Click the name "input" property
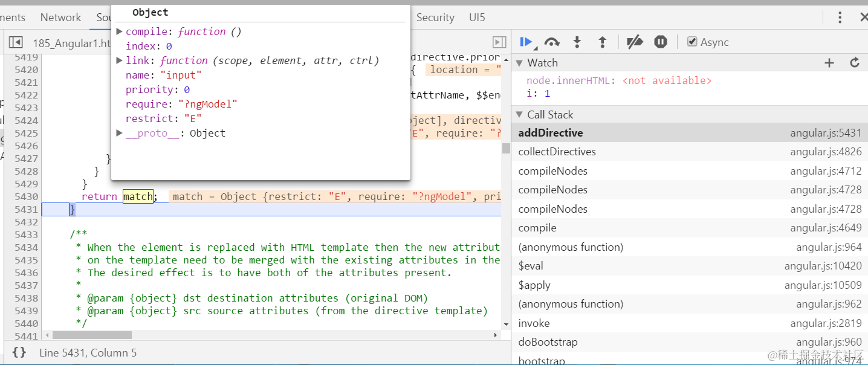868x365 pixels. (x=163, y=75)
